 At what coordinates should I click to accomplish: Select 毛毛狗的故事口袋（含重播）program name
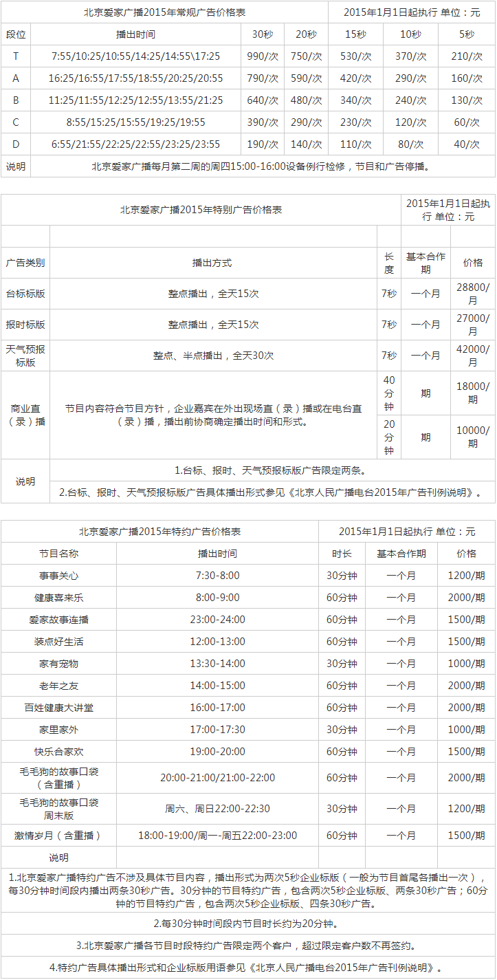pyautogui.click(x=59, y=778)
